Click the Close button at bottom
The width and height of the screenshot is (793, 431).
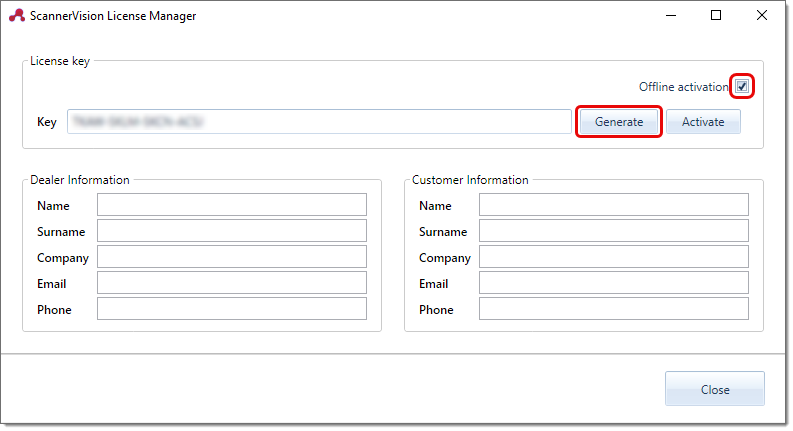click(x=714, y=390)
